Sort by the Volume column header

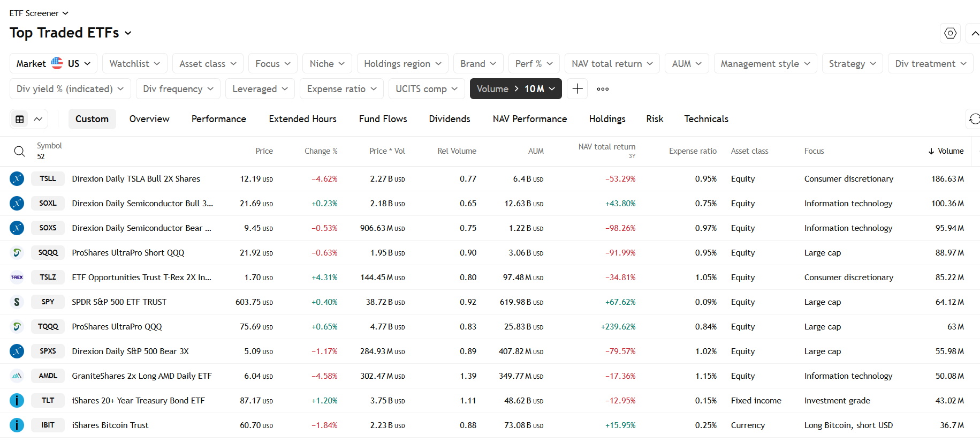pos(946,151)
